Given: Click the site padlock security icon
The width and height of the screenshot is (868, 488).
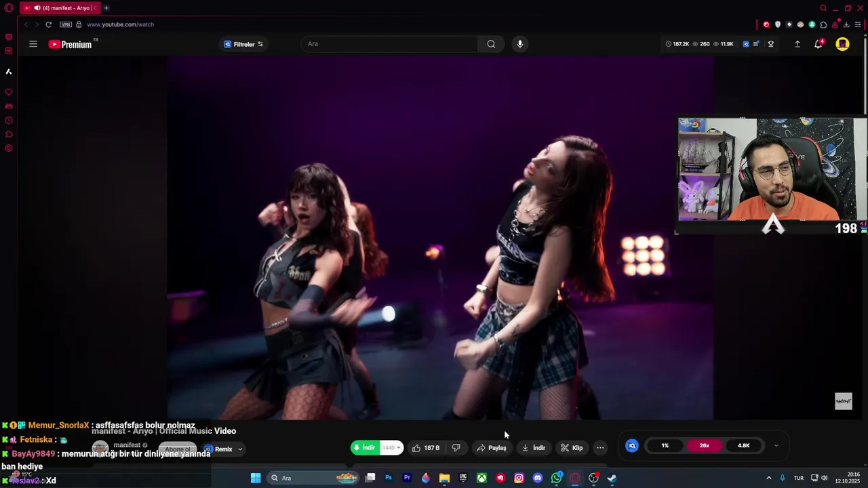Looking at the screenshot, I should pos(79,24).
